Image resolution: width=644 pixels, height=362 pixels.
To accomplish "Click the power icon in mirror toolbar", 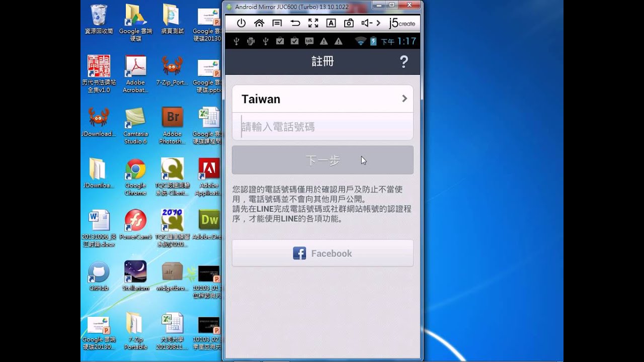I will coord(241,23).
